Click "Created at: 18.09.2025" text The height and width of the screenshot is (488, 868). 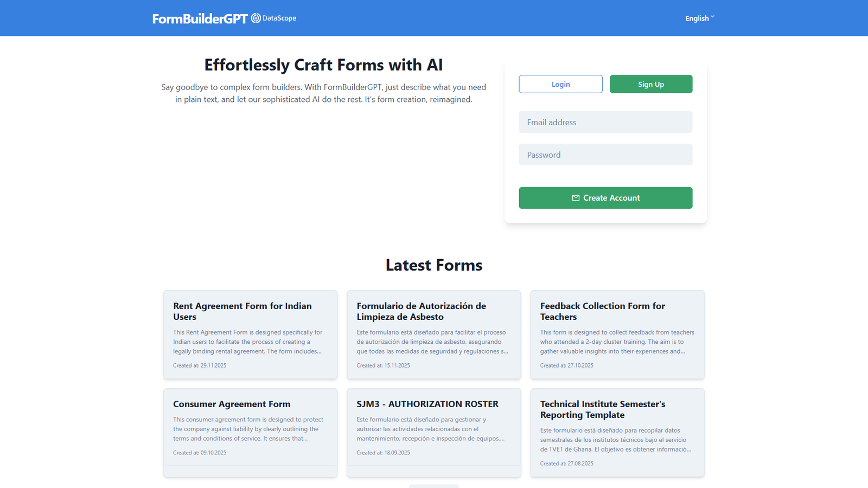(383, 453)
